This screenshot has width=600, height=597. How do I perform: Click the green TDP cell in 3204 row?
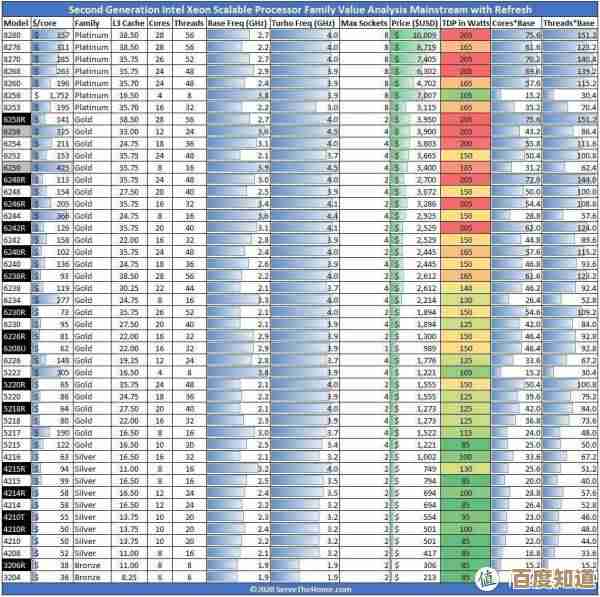pos(467,577)
